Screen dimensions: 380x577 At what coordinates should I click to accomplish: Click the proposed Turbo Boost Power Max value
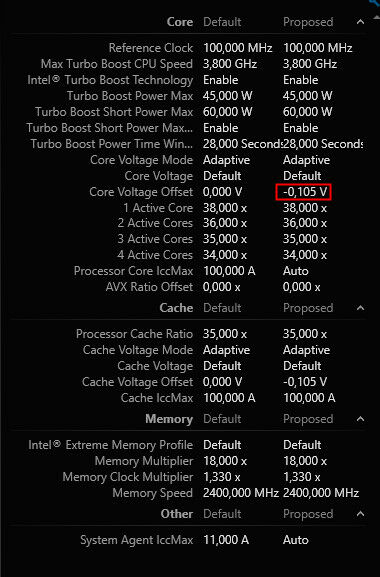308,96
